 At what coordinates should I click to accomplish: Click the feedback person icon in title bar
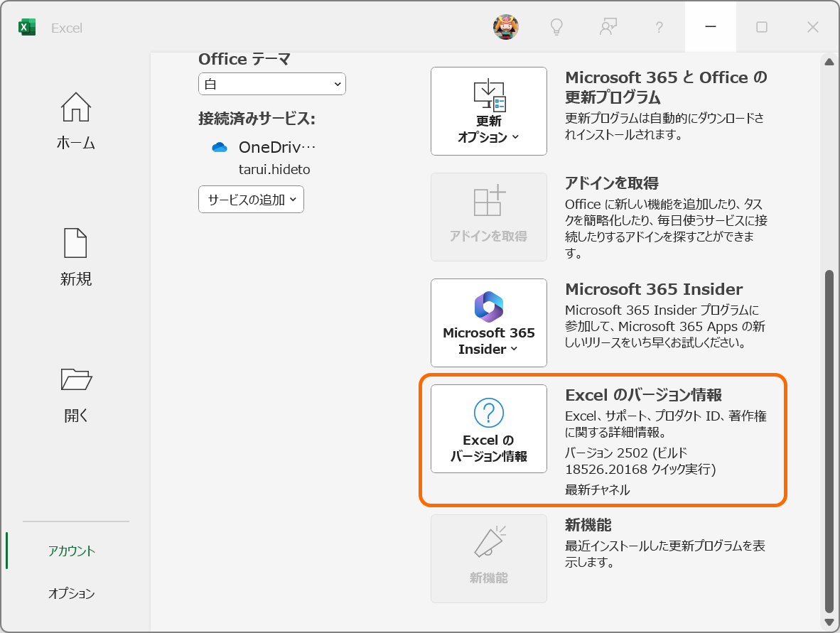point(608,27)
